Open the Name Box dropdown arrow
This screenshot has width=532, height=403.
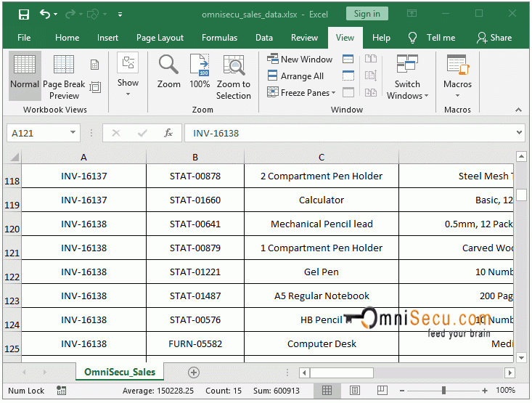pyautogui.click(x=73, y=133)
